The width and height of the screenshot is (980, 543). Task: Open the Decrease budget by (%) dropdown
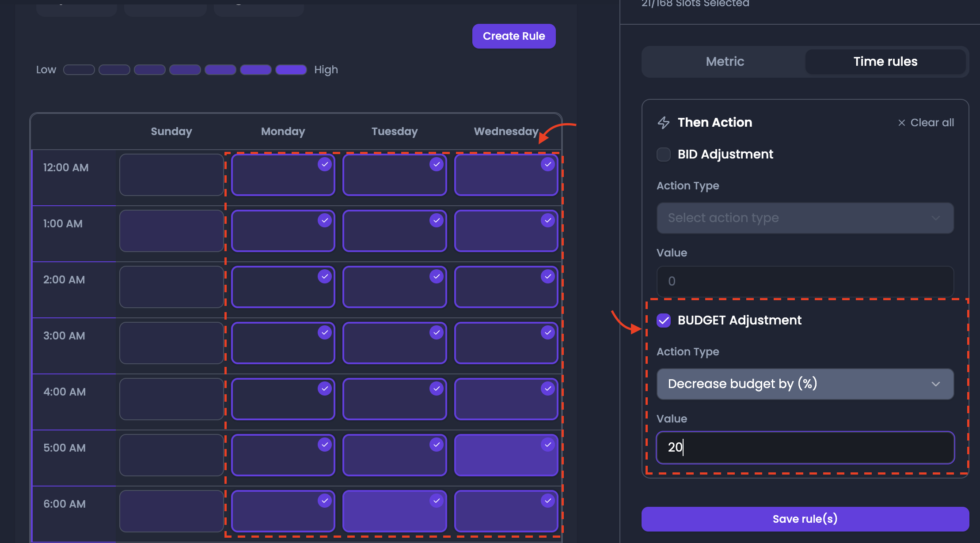[x=805, y=384]
